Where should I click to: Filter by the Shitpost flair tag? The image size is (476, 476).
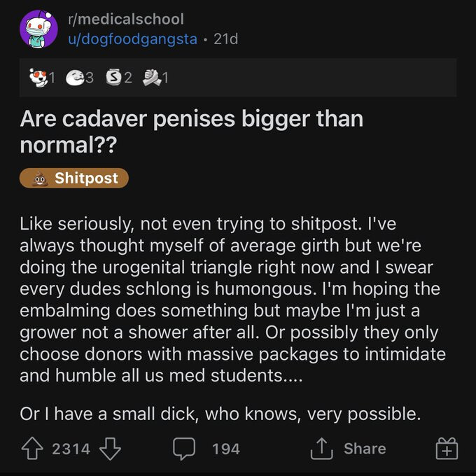74,178
